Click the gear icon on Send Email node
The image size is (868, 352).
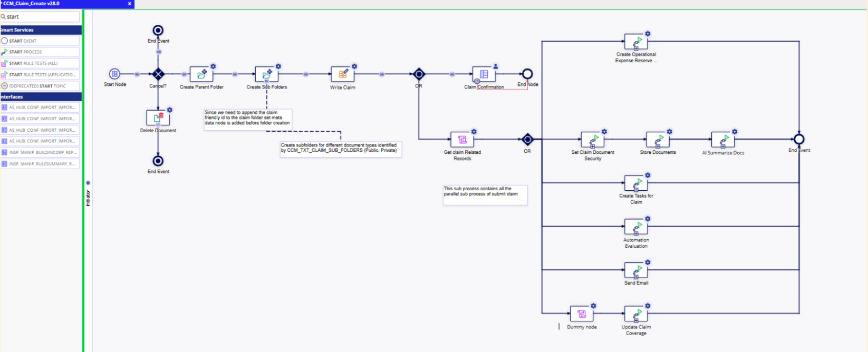tap(648, 262)
